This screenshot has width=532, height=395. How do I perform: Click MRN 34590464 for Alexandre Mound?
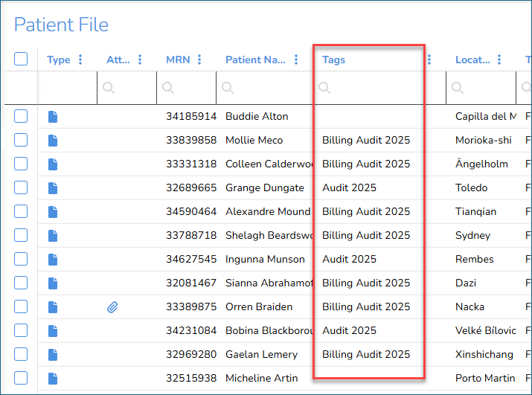click(191, 211)
